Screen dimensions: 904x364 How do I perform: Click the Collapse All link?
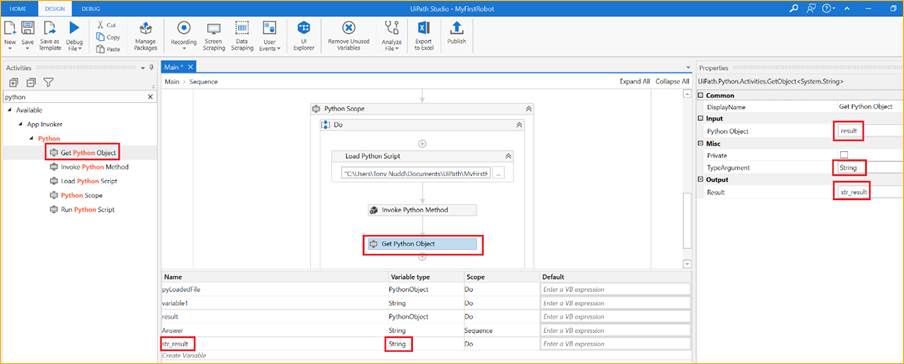[x=672, y=82]
